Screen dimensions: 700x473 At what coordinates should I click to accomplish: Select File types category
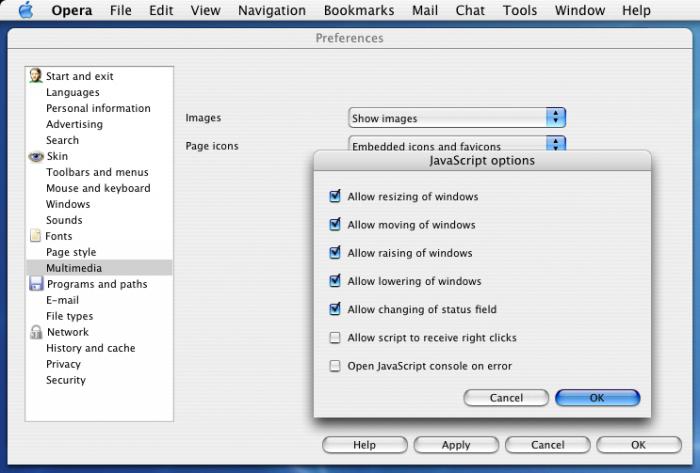click(70, 316)
